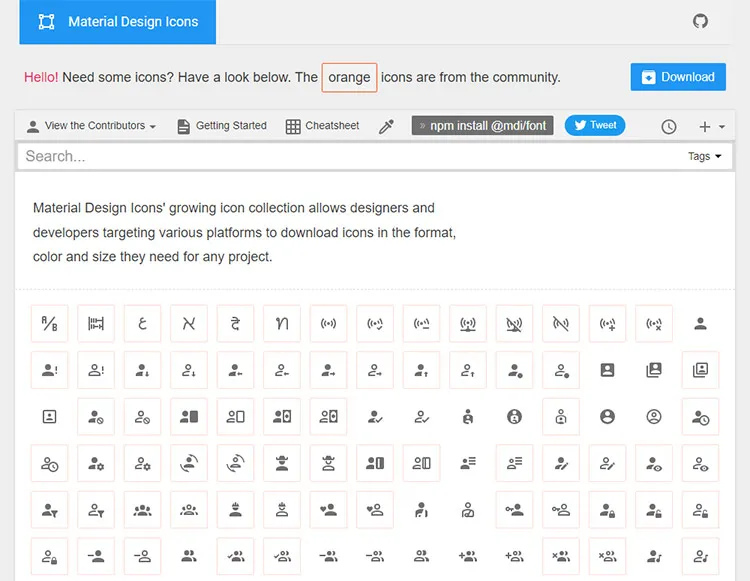This screenshot has width=750, height=581.
Task: Pick the filled account edit icon
Action: click(561, 463)
